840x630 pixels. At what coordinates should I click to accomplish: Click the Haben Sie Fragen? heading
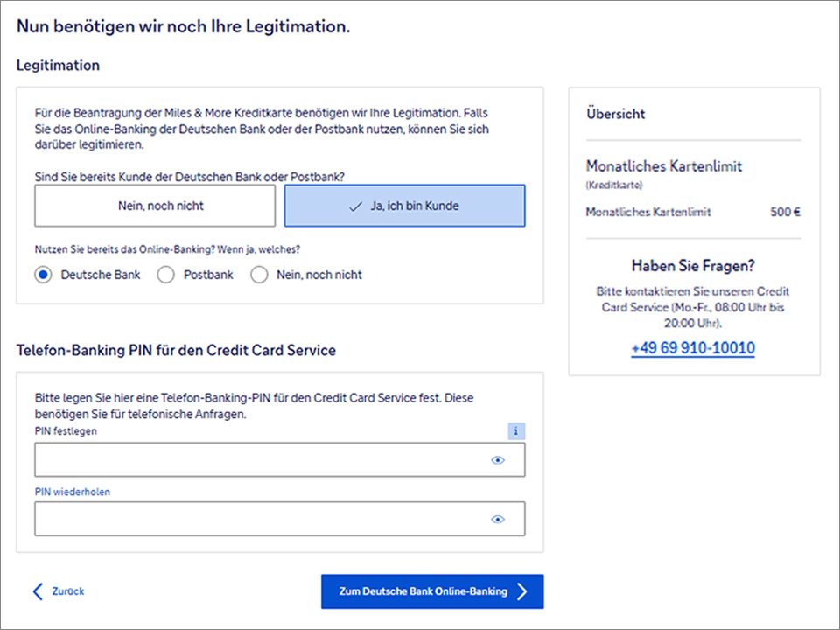692,266
